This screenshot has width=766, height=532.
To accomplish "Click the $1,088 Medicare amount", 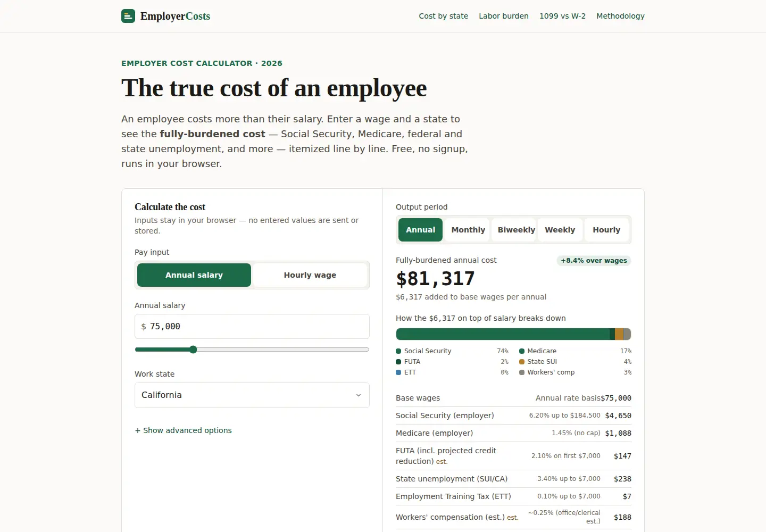I will coord(618,433).
